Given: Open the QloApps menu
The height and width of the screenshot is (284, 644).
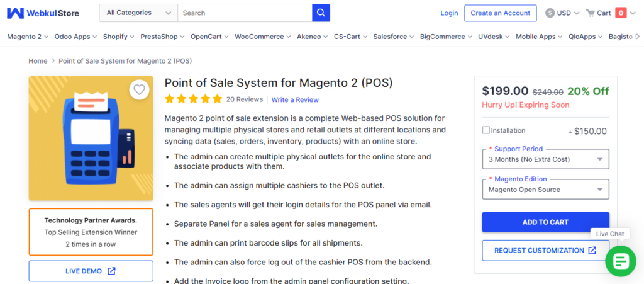Looking at the screenshot, I should [x=586, y=37].
